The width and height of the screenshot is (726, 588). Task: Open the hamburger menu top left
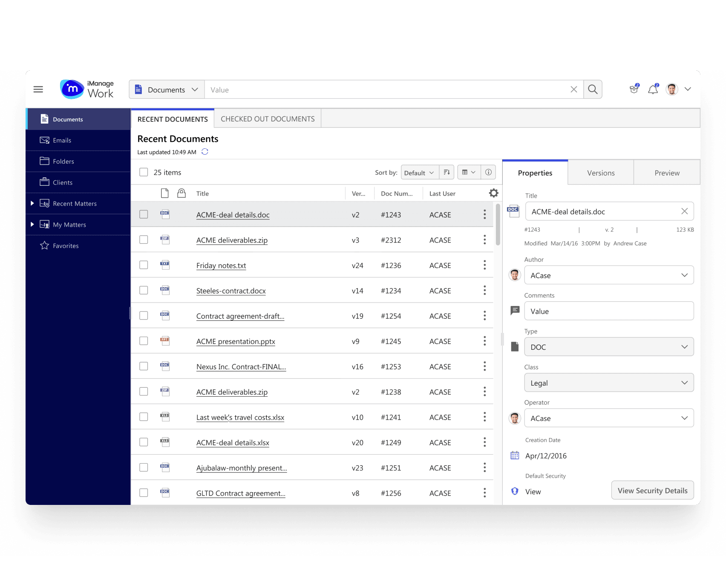[x=38, y=89]
